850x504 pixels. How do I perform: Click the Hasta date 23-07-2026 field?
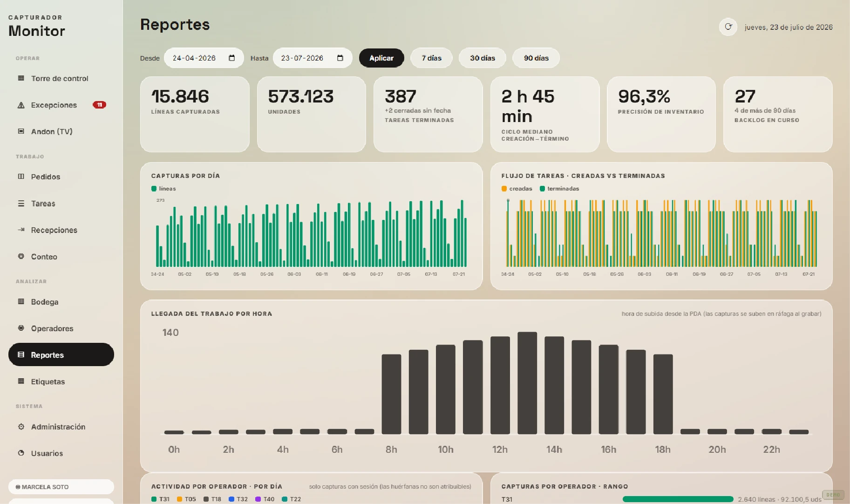[x=313, y=58]
